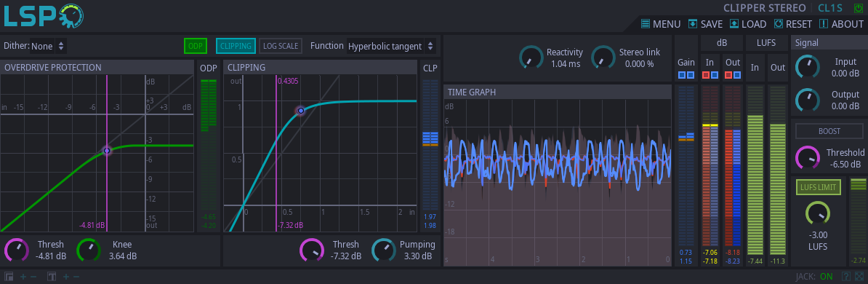Click the hamburger icon next to MENU
Viewport: 868px width, 284px height.
coord(646,24)
